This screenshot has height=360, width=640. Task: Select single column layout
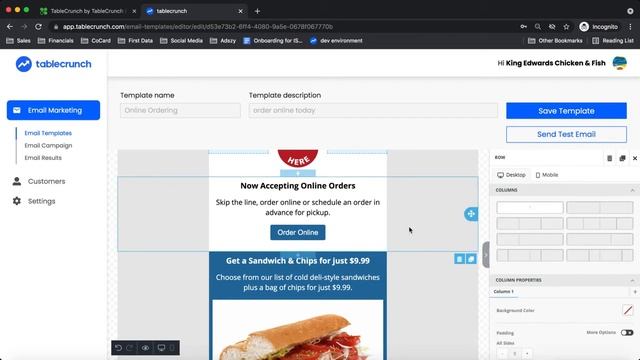click(x=530, y=207)
